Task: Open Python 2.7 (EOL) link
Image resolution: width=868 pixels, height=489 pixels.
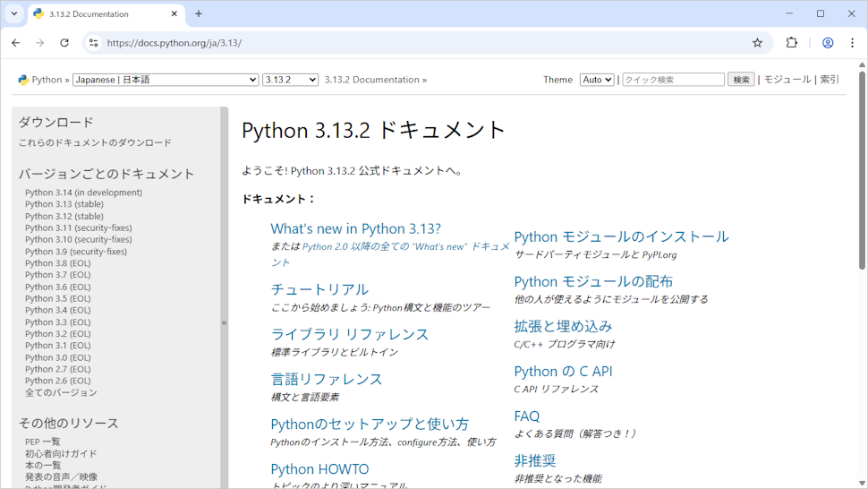Action: tap(57, 369)
